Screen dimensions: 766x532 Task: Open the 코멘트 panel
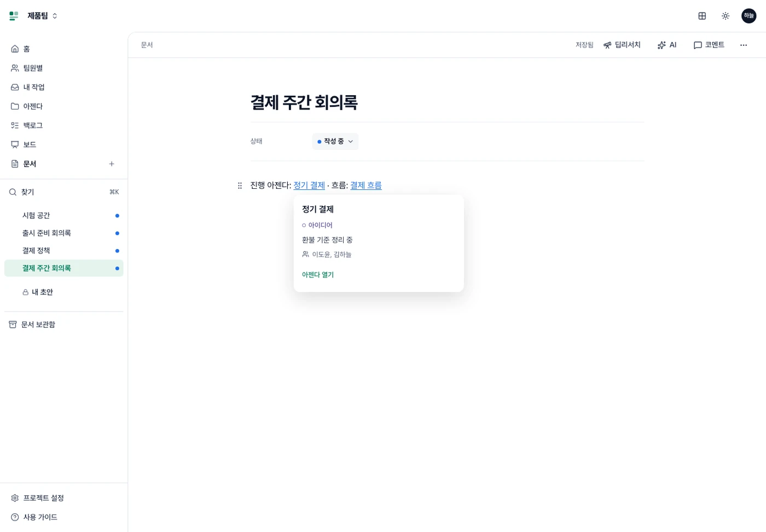[709, 45]
